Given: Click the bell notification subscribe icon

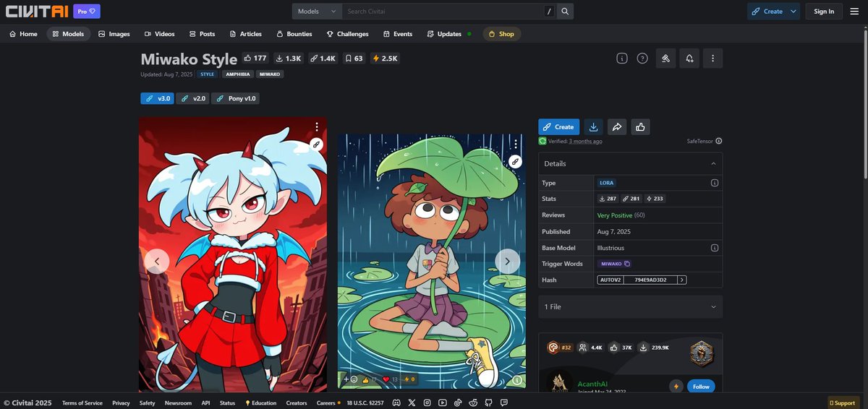Looking at the screenshot, I should 689,59.
